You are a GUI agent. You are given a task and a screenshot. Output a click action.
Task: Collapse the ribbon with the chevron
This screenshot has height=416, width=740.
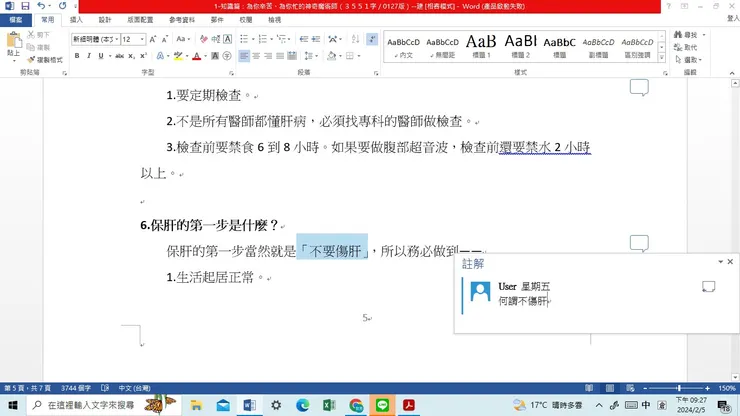coord(732,73)
